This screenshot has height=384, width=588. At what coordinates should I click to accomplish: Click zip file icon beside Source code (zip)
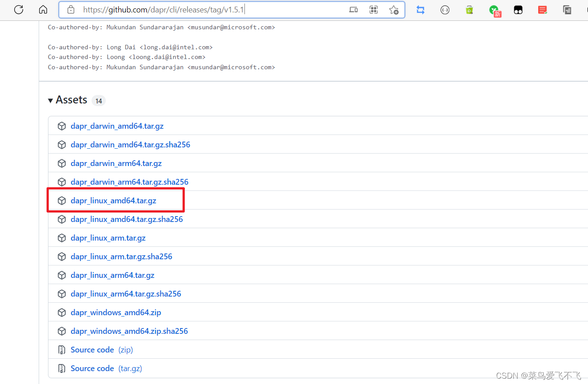point(62,350)
